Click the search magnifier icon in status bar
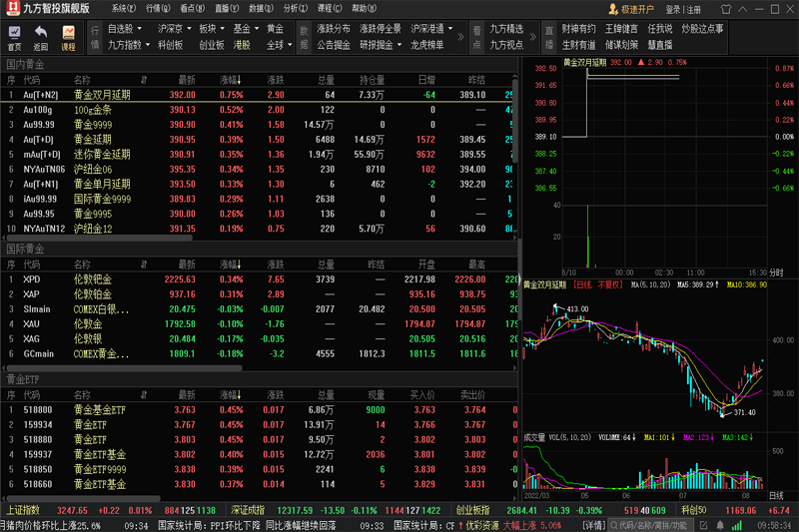Viewport: 799px width, 532px height. [612, 524]
